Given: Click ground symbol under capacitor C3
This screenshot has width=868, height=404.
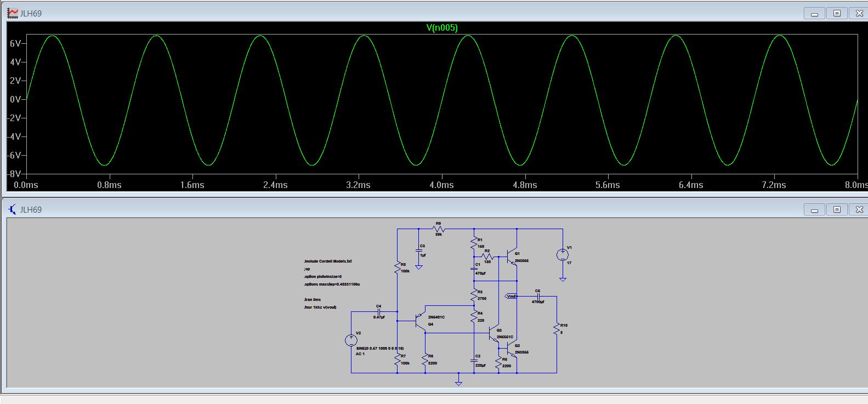Looking at the screenshot, I should pos(418,267).
